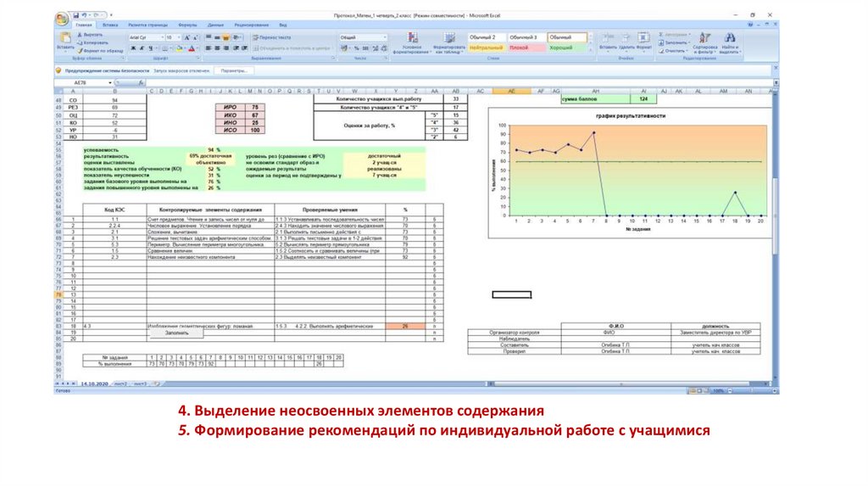Image resolution: width=868 pixels, height=487 pixels.
Task: Toggle italic К formatting
Action: click(142, 48)
